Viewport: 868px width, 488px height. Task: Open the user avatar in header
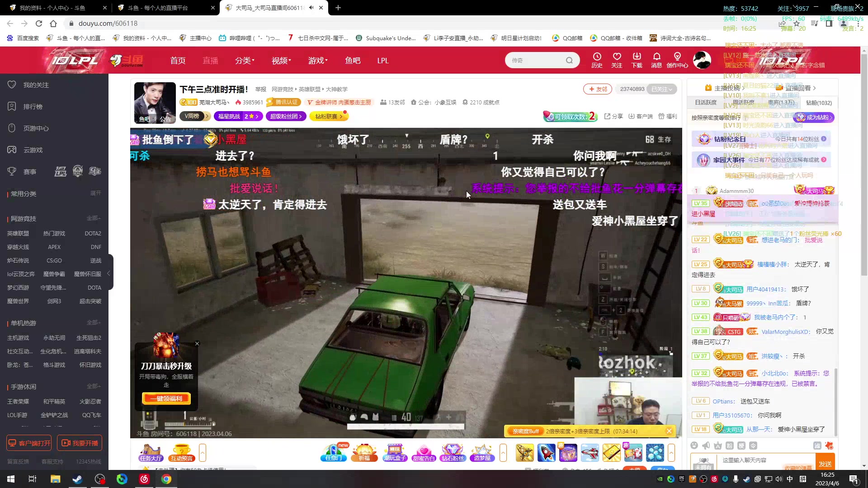[x=702, y=60]
